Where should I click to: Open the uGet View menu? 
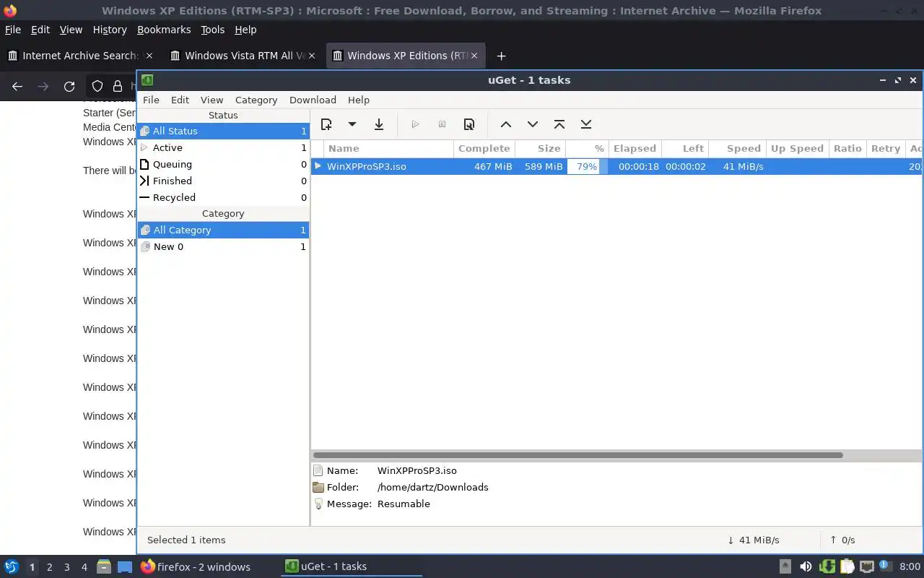point(212,100)
